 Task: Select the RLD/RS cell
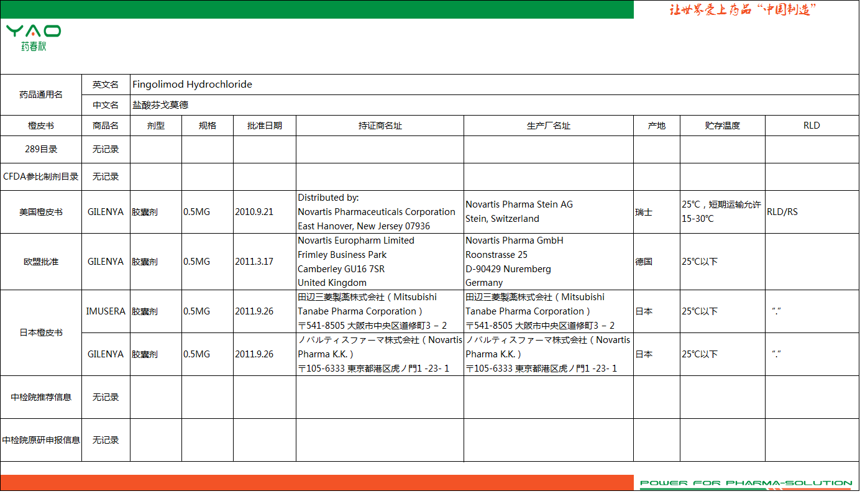pyautogui.click(x=812, y=212)
